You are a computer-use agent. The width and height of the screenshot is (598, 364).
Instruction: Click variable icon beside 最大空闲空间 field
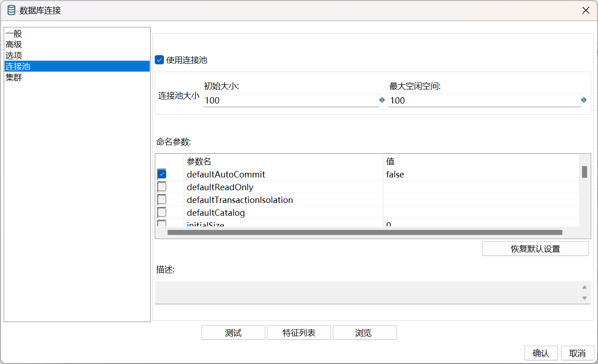(x=584, y=100)
